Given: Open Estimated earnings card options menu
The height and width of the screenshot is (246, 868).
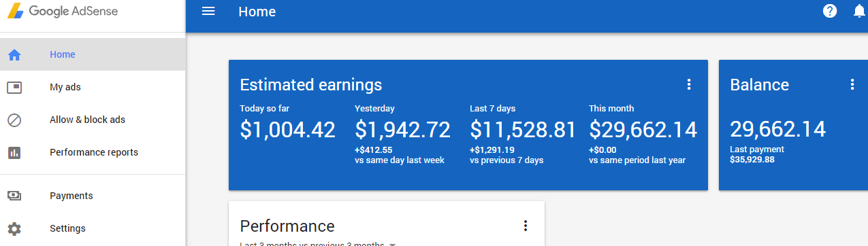Looking at the screenshot, I should pos(689,84).
